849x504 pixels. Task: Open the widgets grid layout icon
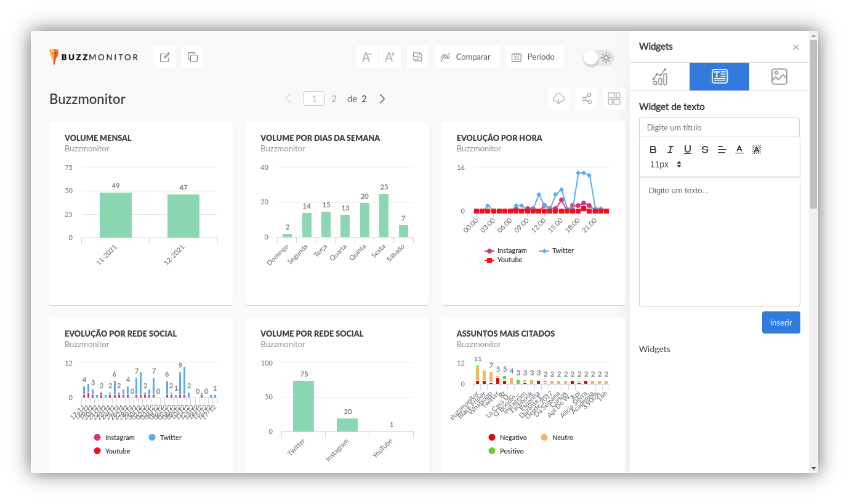614,99
